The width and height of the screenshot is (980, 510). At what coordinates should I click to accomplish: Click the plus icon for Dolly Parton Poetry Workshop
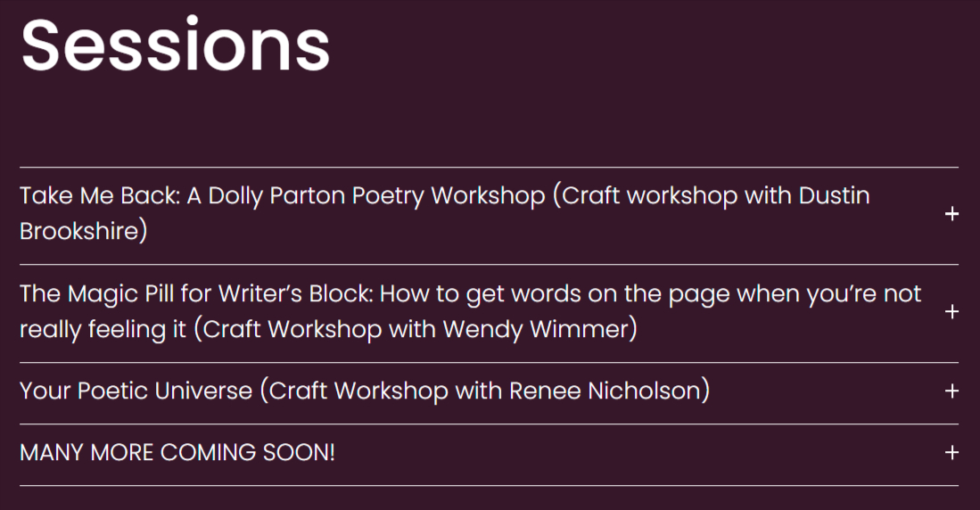coord(951,214)
